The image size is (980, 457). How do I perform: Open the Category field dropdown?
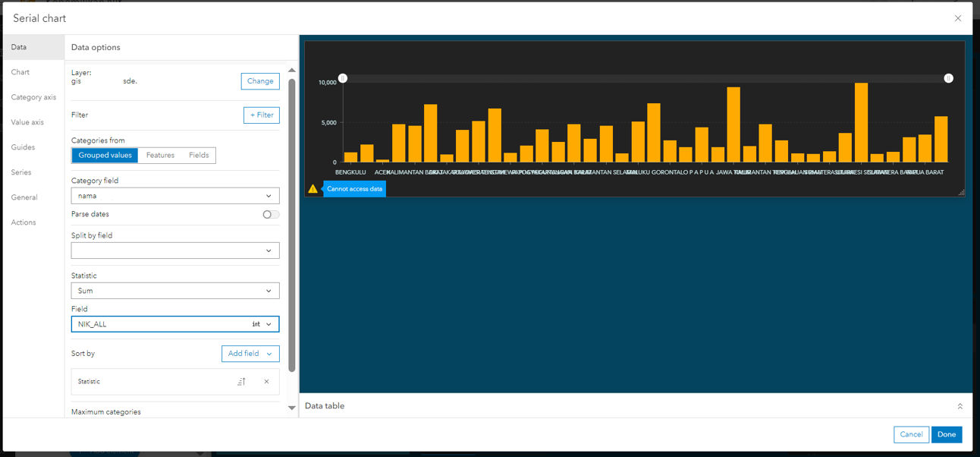[x=175, y=196]
